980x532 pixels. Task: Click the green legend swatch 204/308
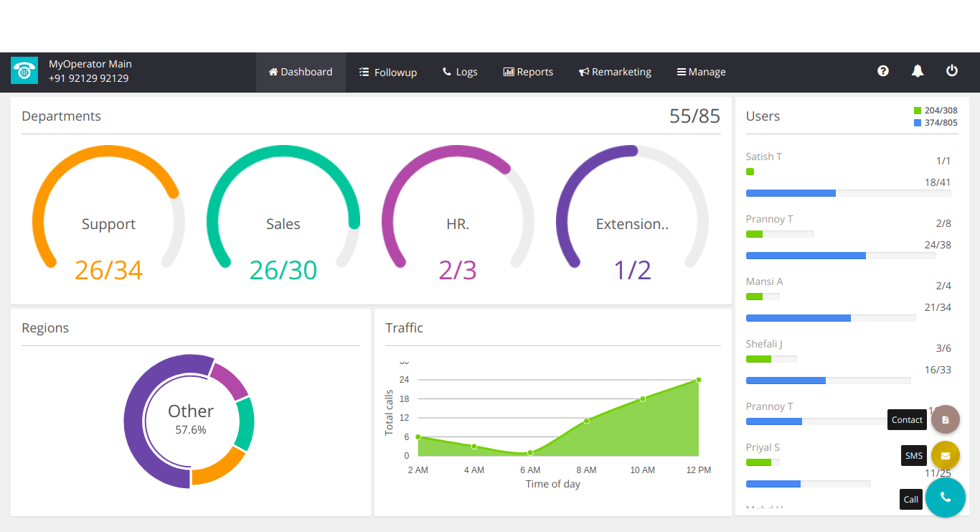pos(918,111)
